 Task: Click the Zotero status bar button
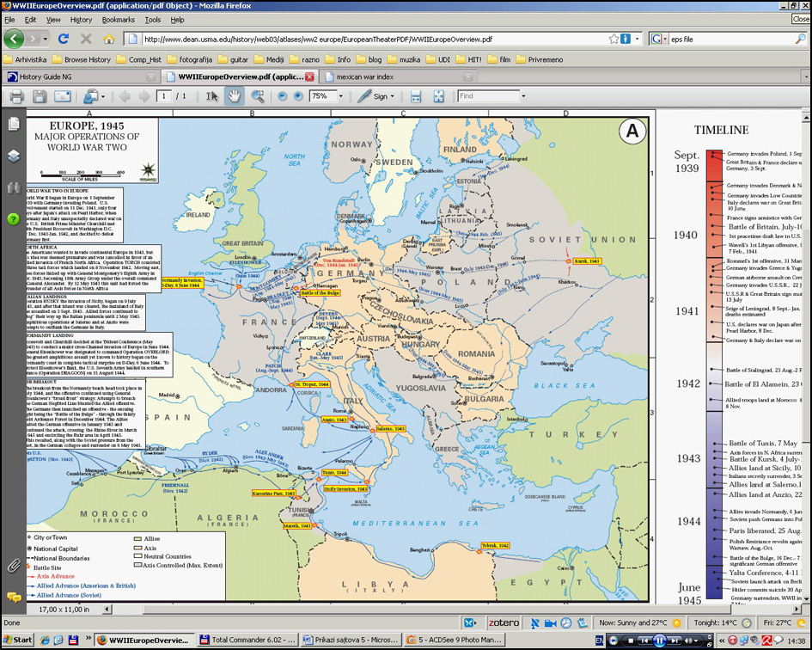[x=505, y=622]
